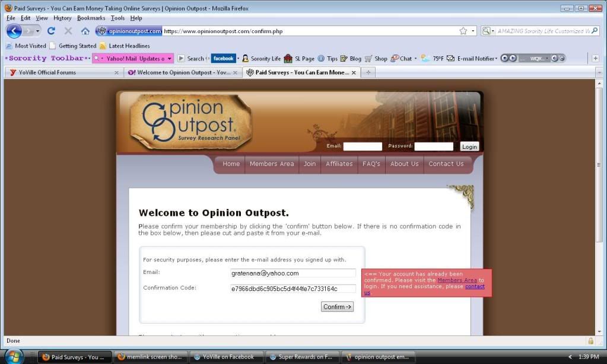Open search engine selector dropdown
The width and height of the screenshot is (607, 364).
tap(488, 31)
